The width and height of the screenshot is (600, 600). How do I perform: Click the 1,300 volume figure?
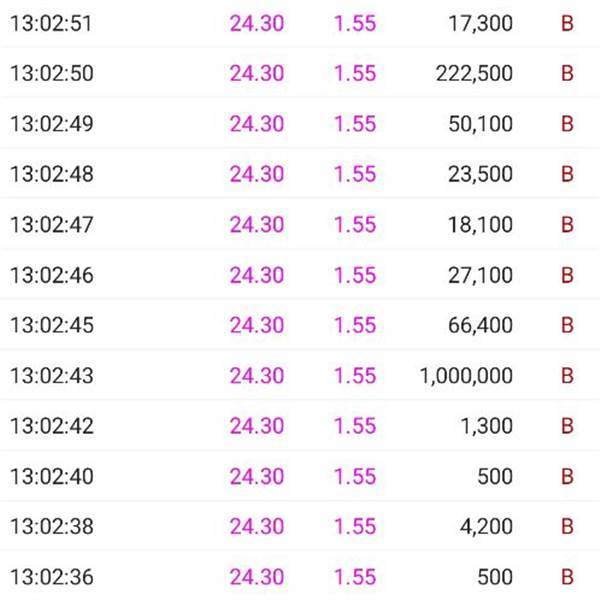coord(486,426)
